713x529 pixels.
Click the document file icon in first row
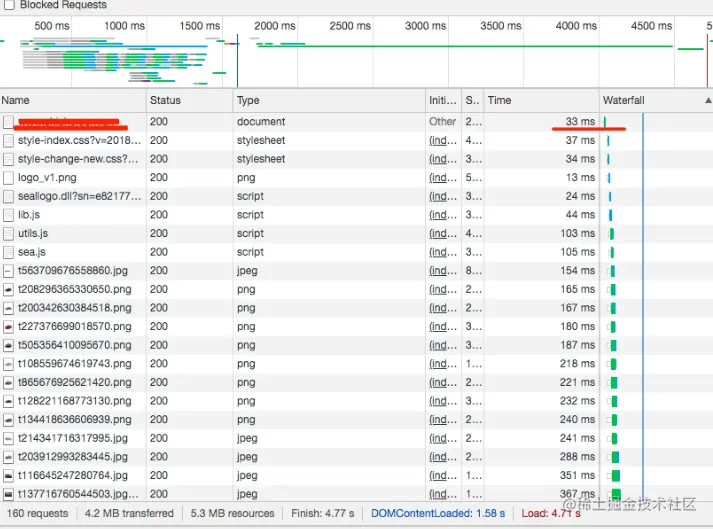click(x=8, y=122)
